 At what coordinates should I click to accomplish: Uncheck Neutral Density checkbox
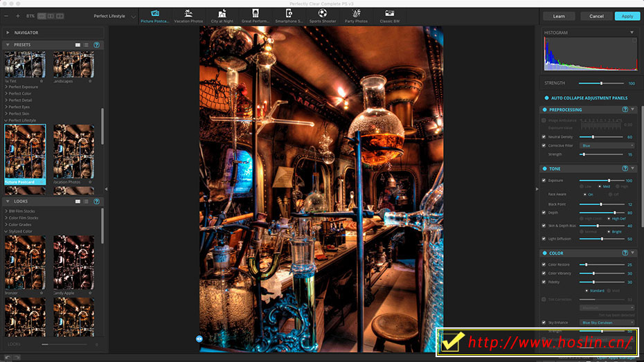(x=544, y=136)
